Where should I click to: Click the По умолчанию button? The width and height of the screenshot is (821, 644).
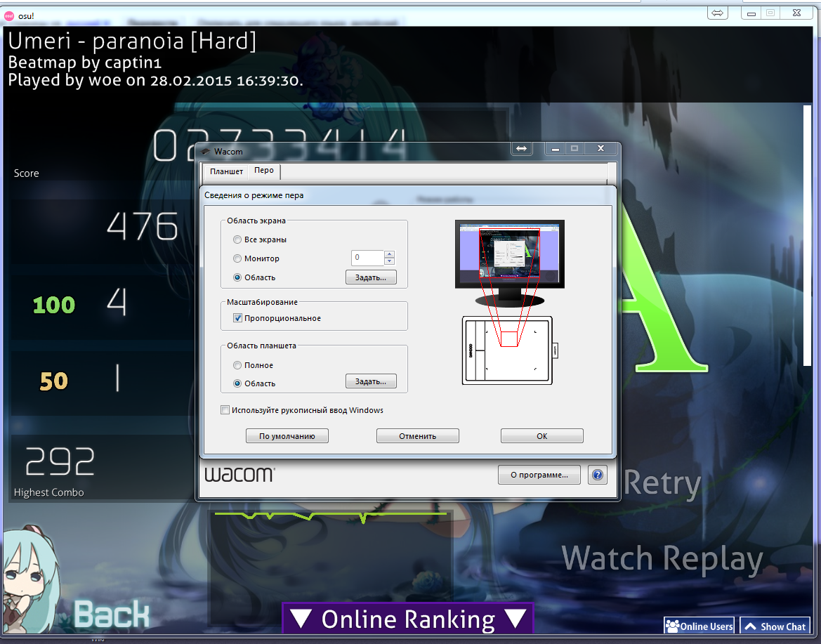point(287,436)
